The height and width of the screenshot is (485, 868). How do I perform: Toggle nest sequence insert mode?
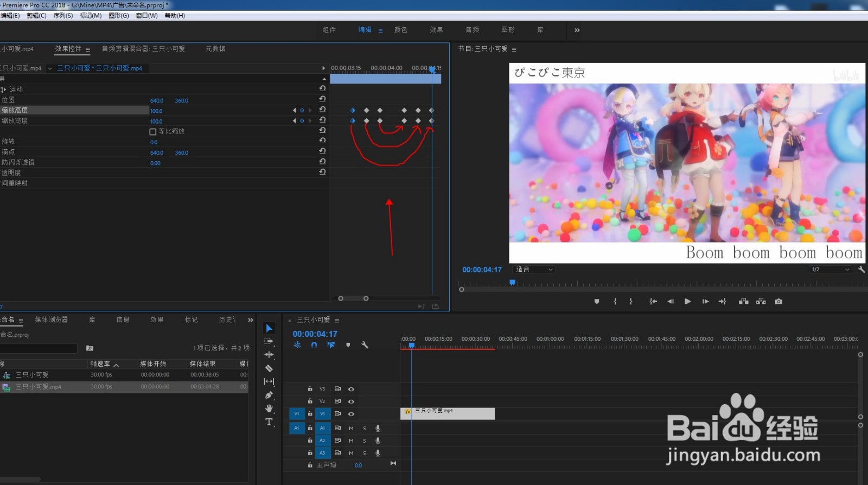[297, 345]
